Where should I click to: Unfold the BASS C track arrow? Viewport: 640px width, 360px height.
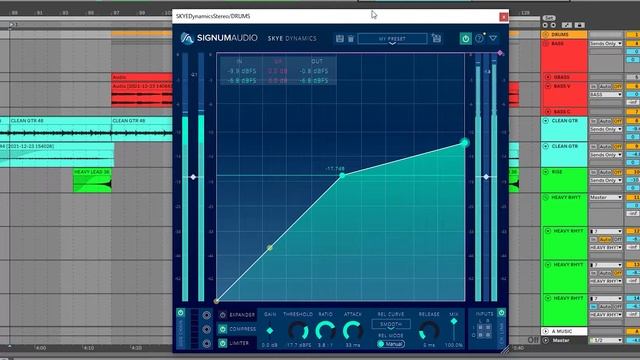(x=548, y=111)
